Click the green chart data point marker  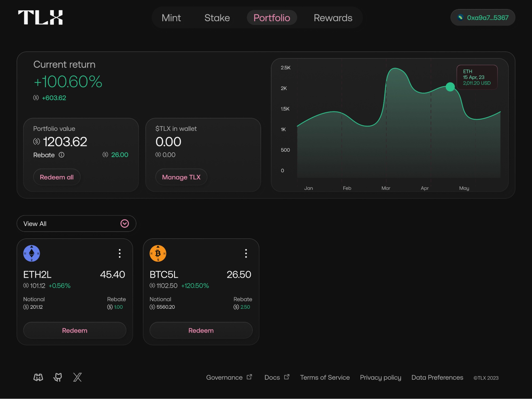(x=450, y=87)
